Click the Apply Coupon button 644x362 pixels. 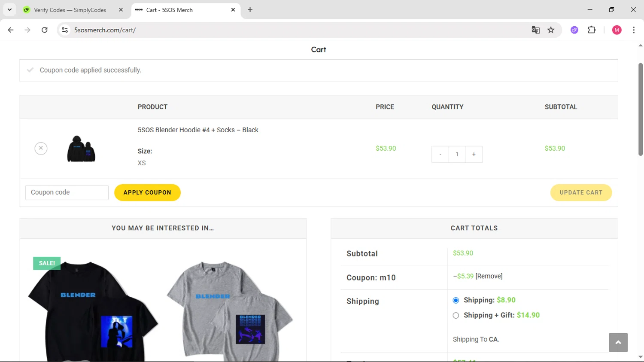(147, 192)
